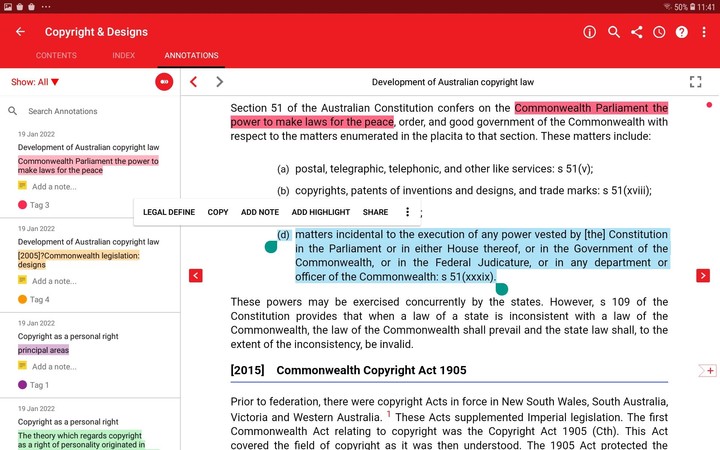The width and height of the screenshot is (720, 450).
Task: Expand the Show: All filter dropdown
Action: pyautogui.click(x=35, y=82)
